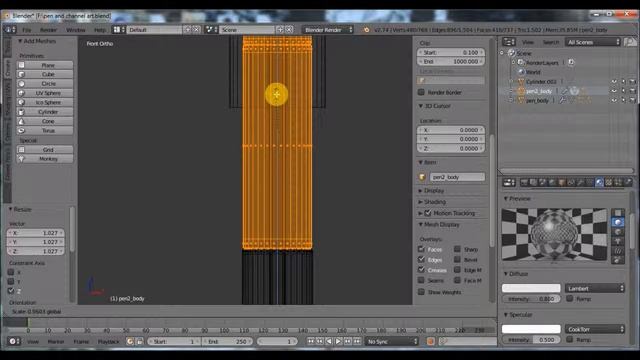
Task: Open the Timeline editor type icon
Action: pos(13,341)
